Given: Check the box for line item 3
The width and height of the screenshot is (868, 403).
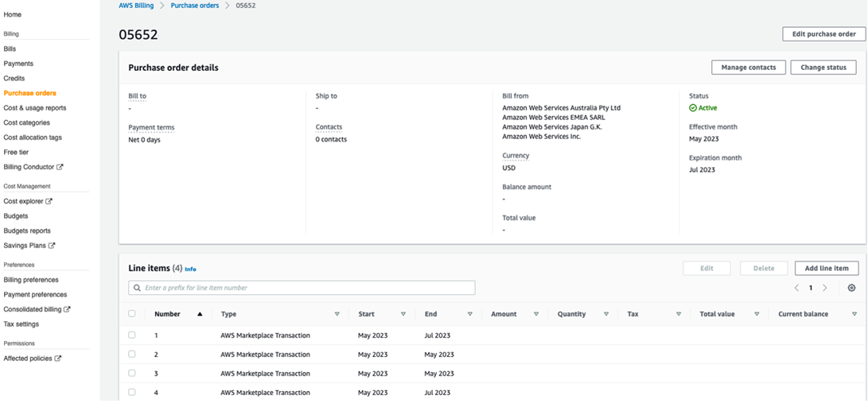Looking at the screenshot, I should pos(132,373).
